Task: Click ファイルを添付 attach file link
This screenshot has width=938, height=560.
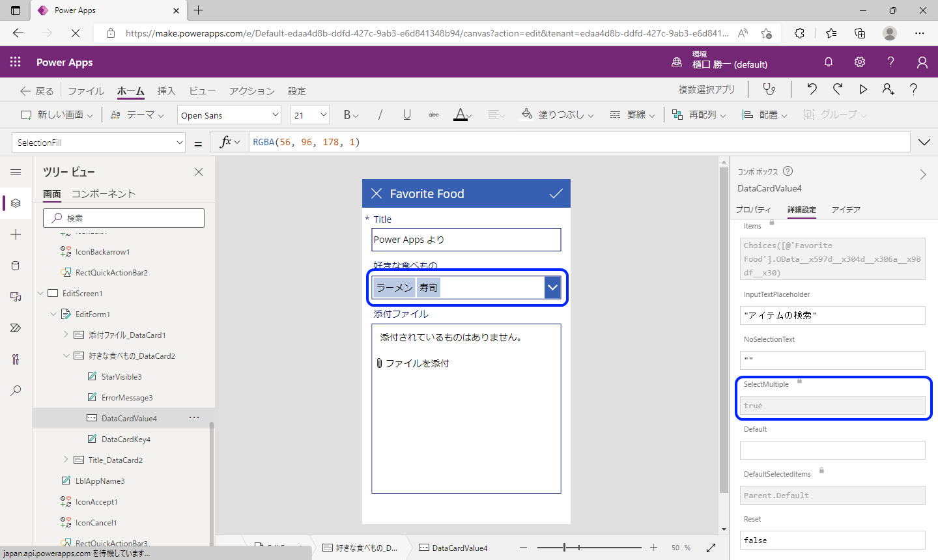Action: click(412, 363)
